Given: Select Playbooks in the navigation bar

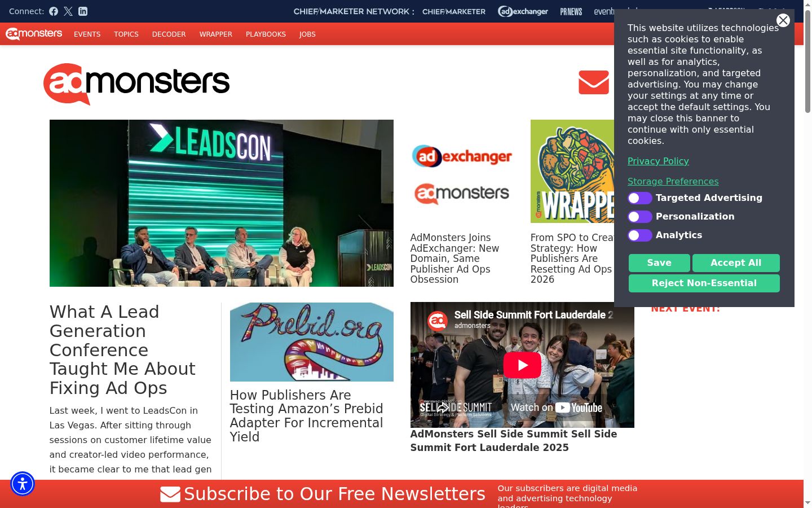Looking at the screenshot, I should [266, 34].
